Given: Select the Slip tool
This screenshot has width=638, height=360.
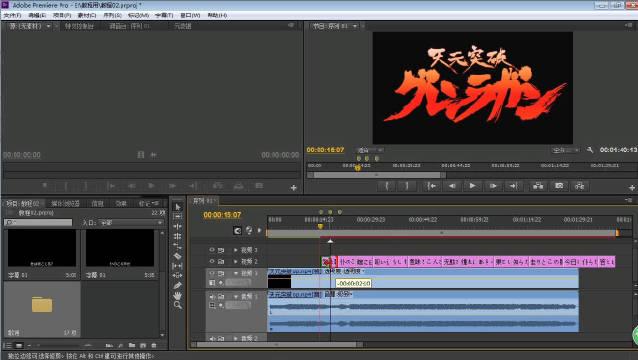Looking at the screenshot, I should click(x=178, y=266).
